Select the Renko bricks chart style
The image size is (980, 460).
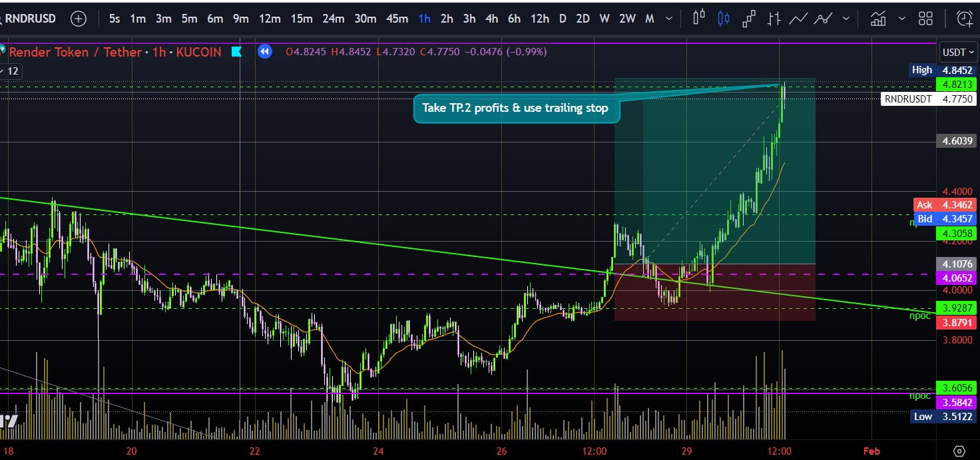748,19
